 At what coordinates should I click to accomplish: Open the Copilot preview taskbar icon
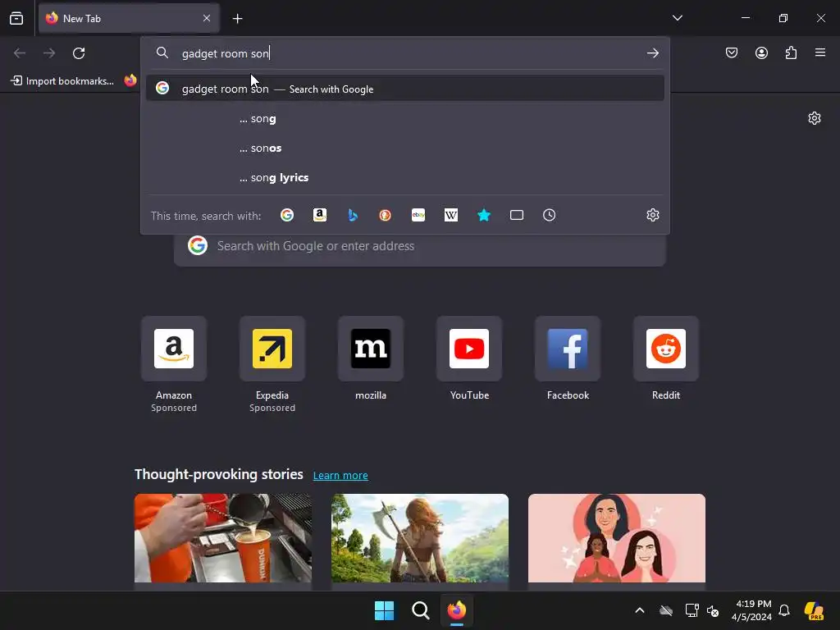point(815,610)
